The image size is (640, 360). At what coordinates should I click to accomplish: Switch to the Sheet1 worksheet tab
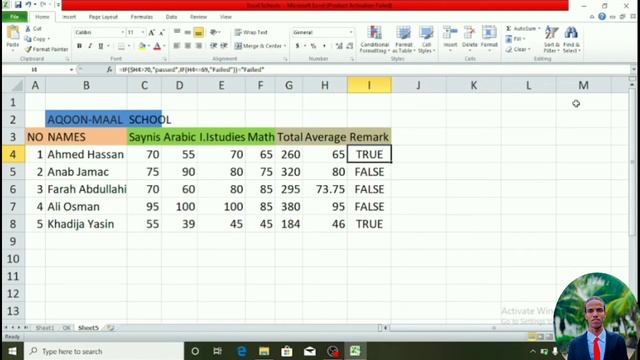pos(44,328)
